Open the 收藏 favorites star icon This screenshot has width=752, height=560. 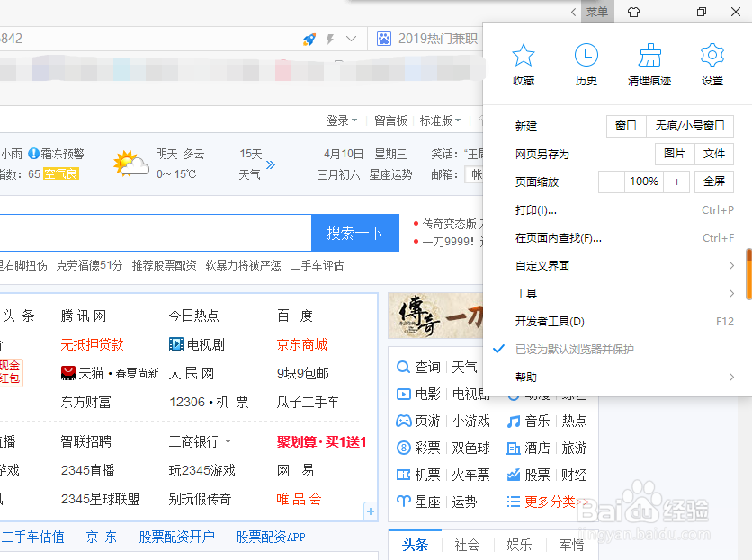(524, 55)
